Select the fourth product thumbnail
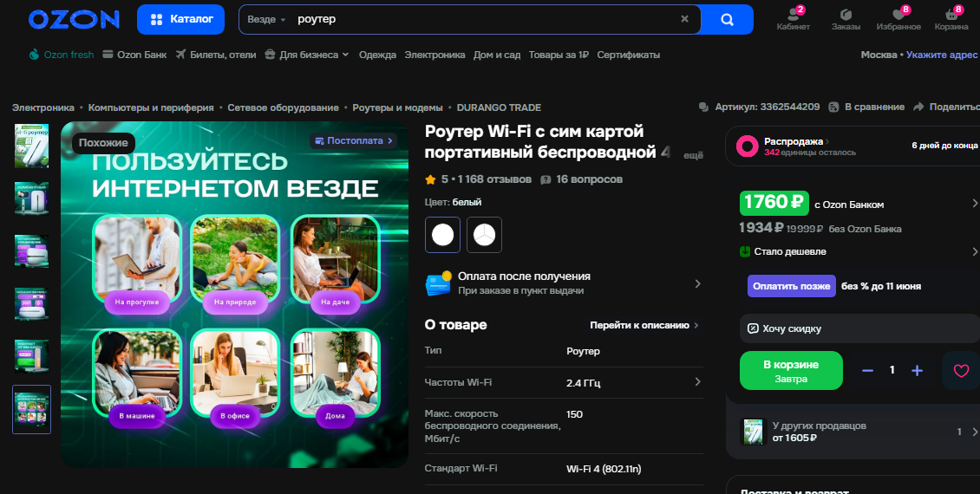This screenshot has width=980, height=494. point(31,303)
